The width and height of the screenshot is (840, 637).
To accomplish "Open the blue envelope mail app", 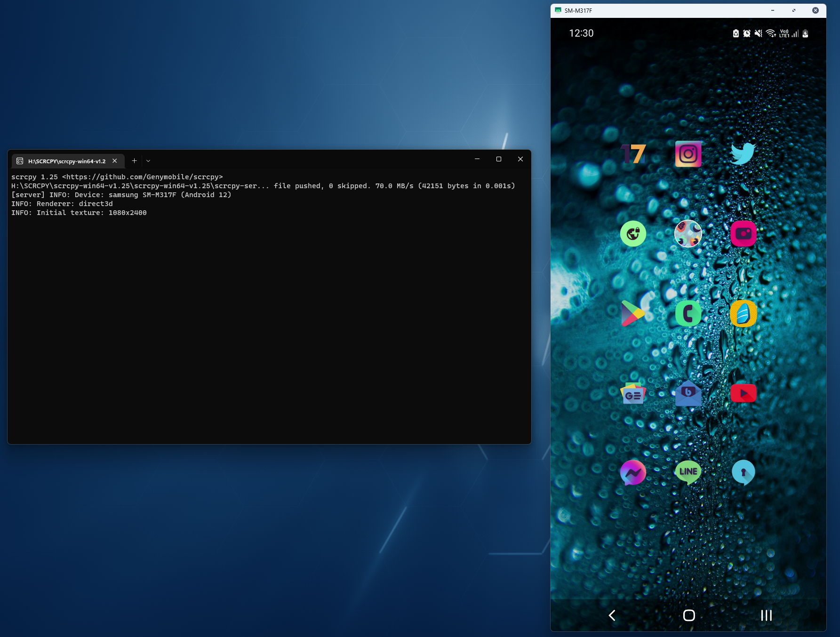I will pos(688,393).
